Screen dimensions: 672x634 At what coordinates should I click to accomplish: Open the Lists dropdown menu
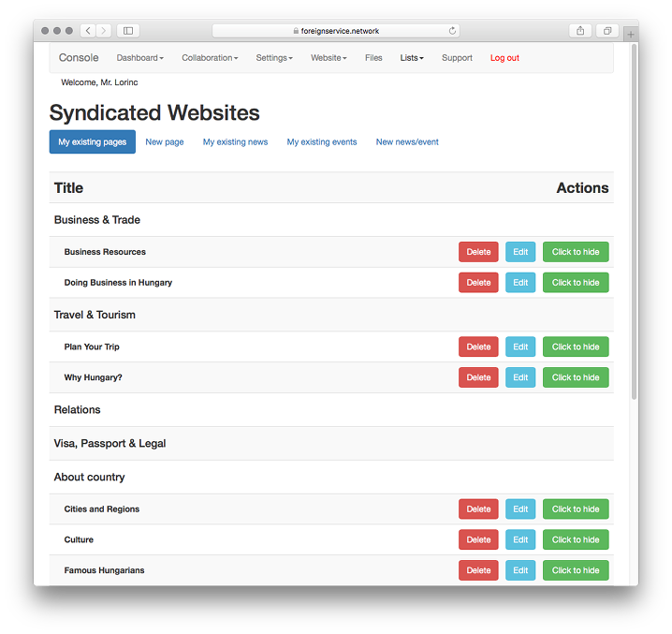(412, 58)
